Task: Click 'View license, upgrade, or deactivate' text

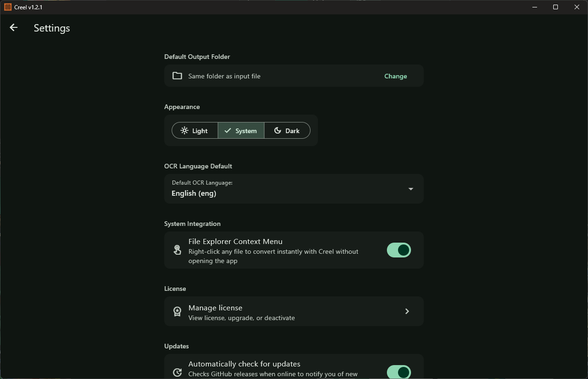Action: [241, 318]
